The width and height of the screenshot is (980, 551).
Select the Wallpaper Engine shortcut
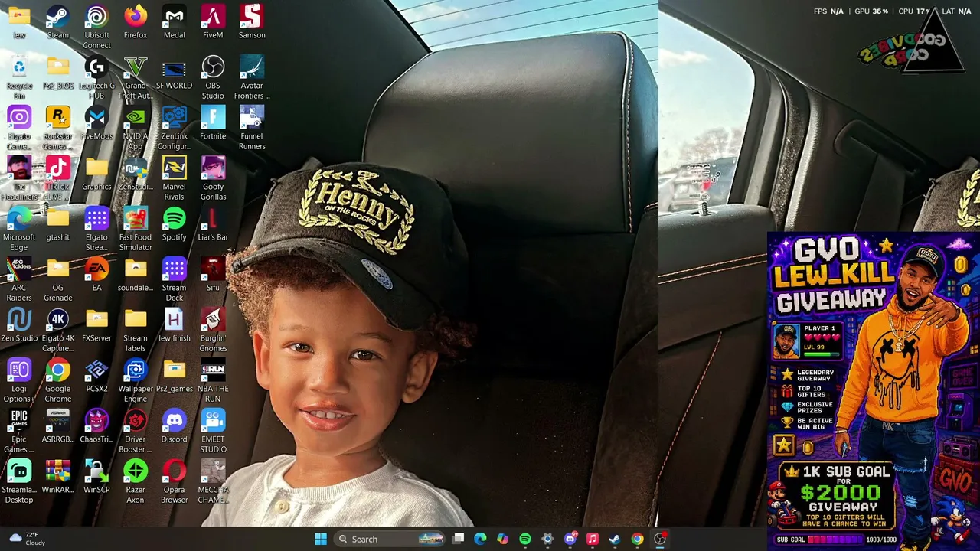click(136, 381)
